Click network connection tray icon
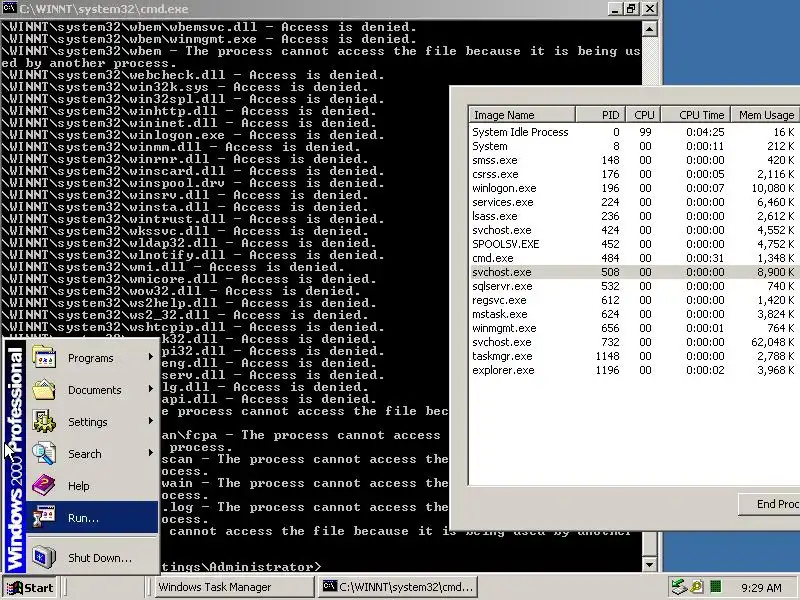The height and width of the screenshot is (600, 800). tap(679, 587)
